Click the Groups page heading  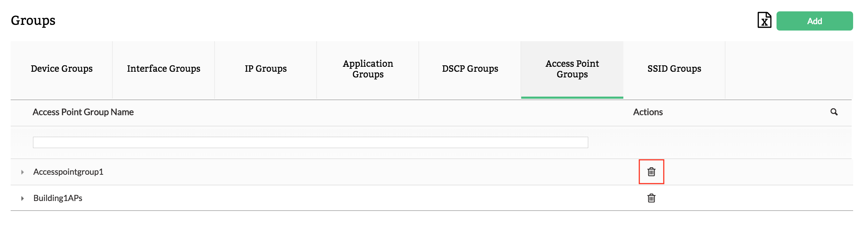33,21
